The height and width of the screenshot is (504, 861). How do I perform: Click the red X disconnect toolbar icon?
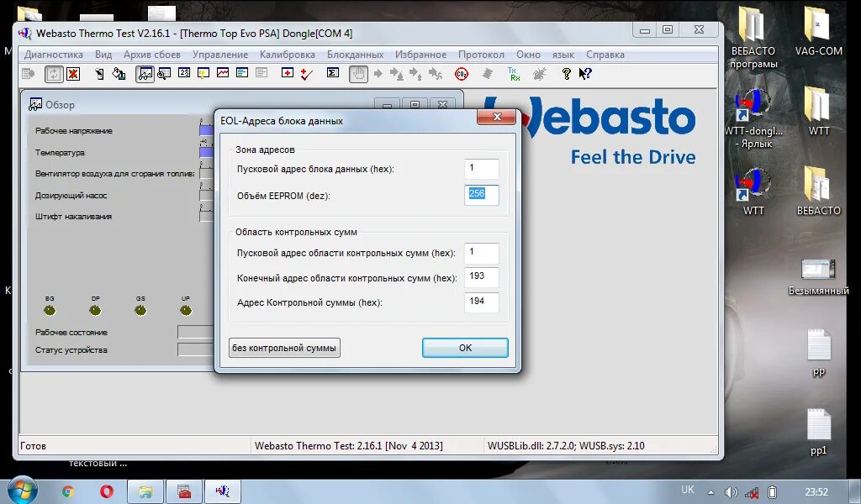coord(73,73)
